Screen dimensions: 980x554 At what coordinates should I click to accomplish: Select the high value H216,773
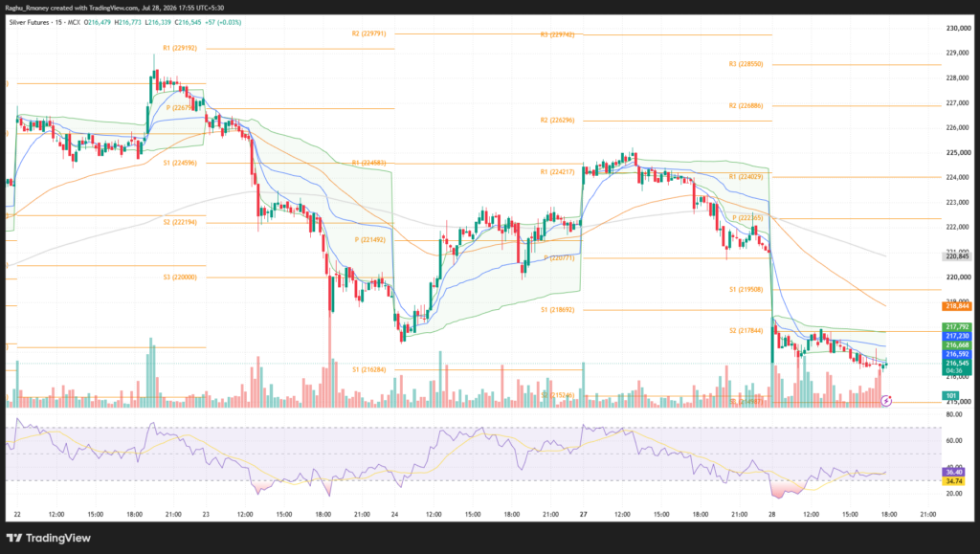tap(127, 22)
